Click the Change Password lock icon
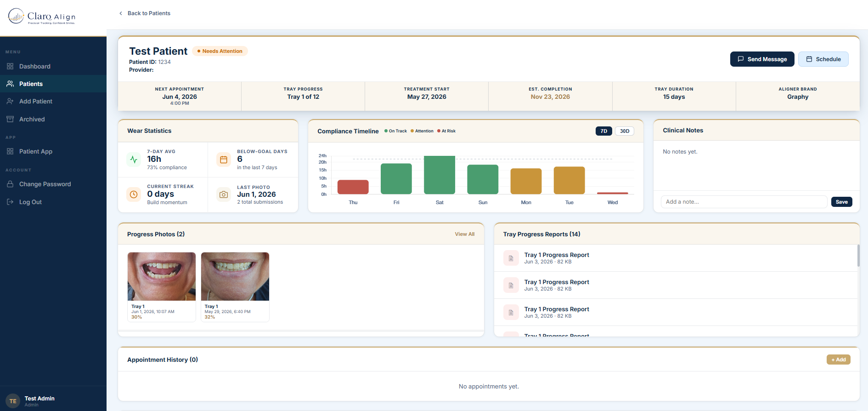Viewport: 868px width, 411px height. pos(10,184)
